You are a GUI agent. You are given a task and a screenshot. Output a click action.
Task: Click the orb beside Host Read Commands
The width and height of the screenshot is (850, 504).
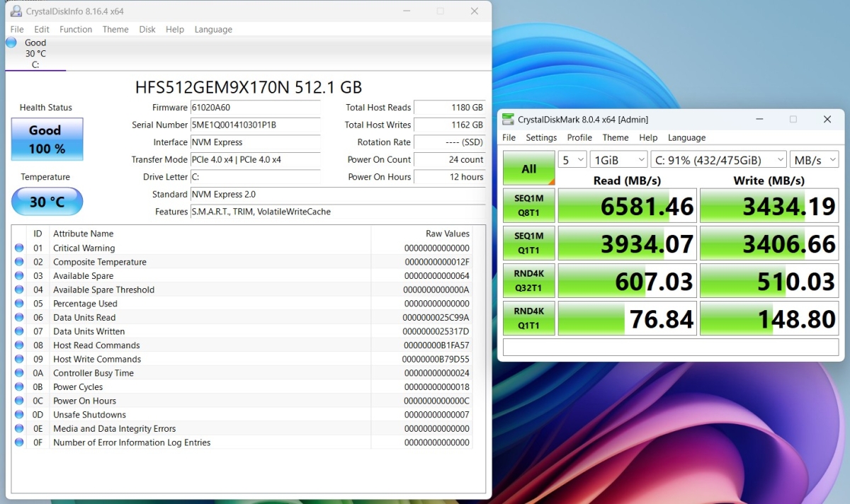point(19,345)
